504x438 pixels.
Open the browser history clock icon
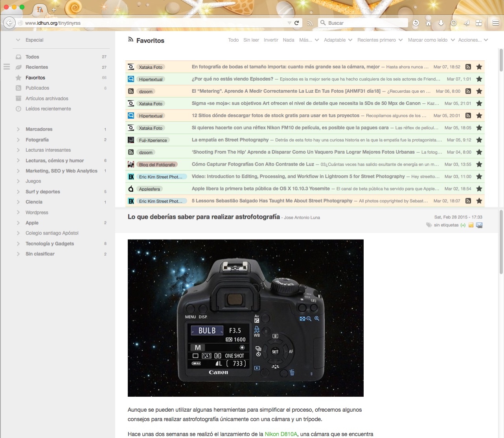point(454,23)
